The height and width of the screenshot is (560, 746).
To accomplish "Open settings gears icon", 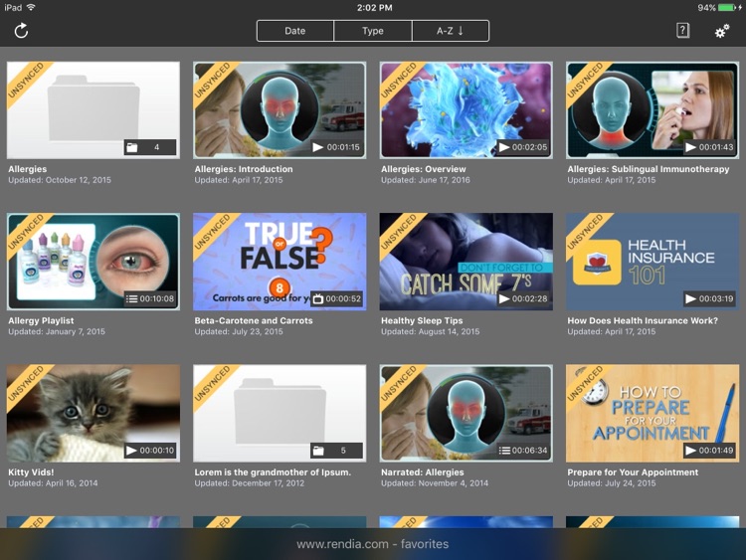I will [x=722, y=31].
